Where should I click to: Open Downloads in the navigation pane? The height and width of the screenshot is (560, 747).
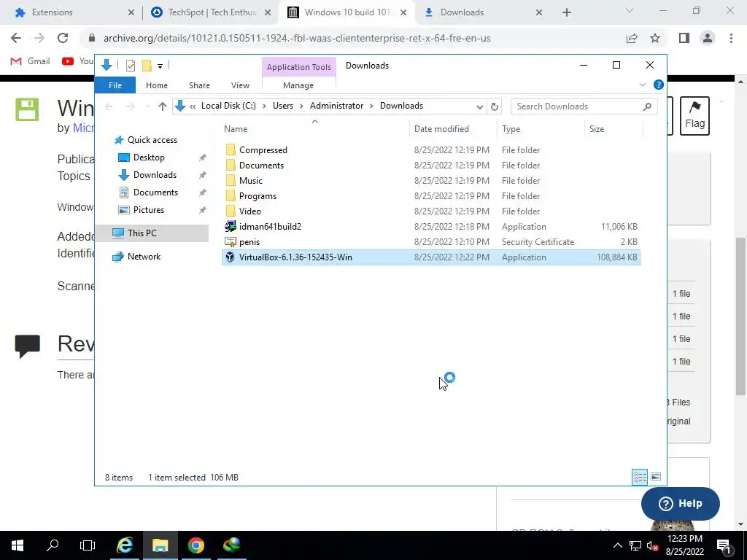155,175
